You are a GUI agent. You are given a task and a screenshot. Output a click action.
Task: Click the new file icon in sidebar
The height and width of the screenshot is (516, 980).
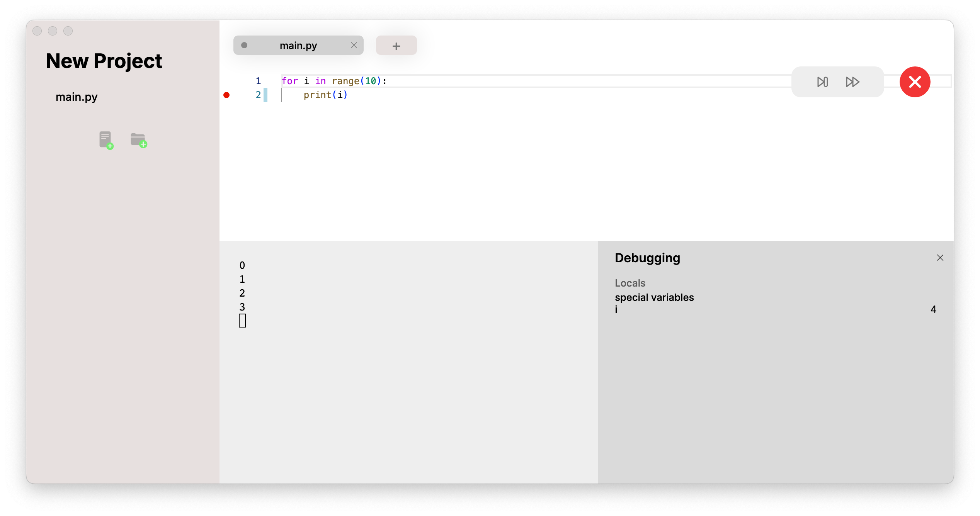point(105,140)
